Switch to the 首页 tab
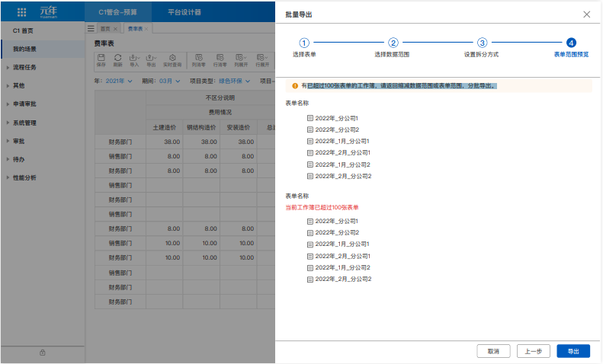The height and width of the screenshot is (364, 603). coord(104,28)
